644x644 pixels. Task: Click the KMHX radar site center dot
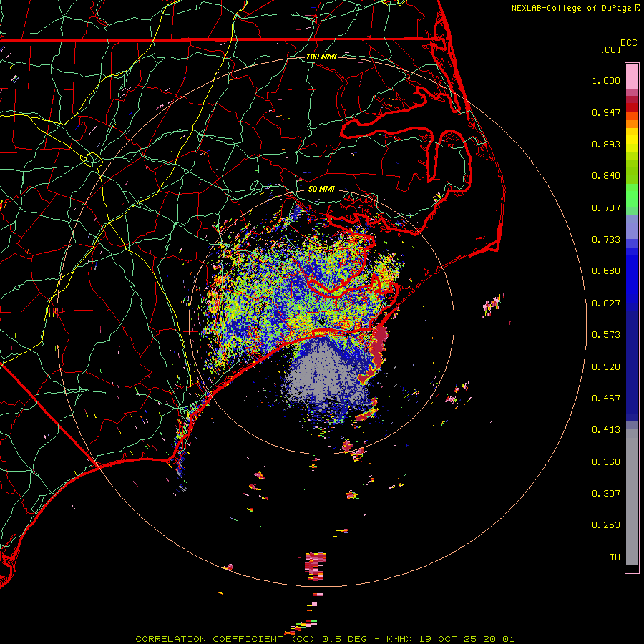pyautogui.click(x=321, y=321)
